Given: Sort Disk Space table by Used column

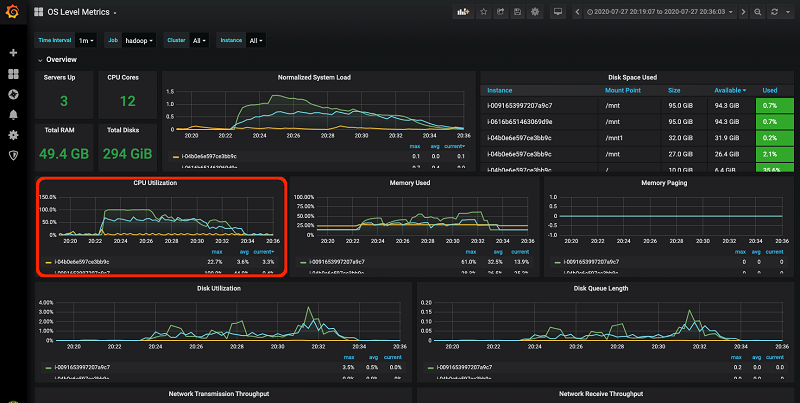Looking at the screenshot, I should [769, 90].
